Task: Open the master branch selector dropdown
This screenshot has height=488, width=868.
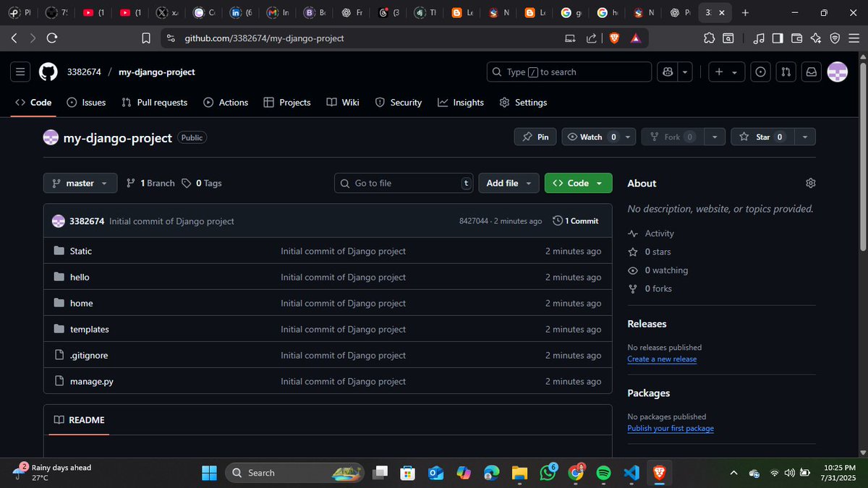Action: (80, 183)
